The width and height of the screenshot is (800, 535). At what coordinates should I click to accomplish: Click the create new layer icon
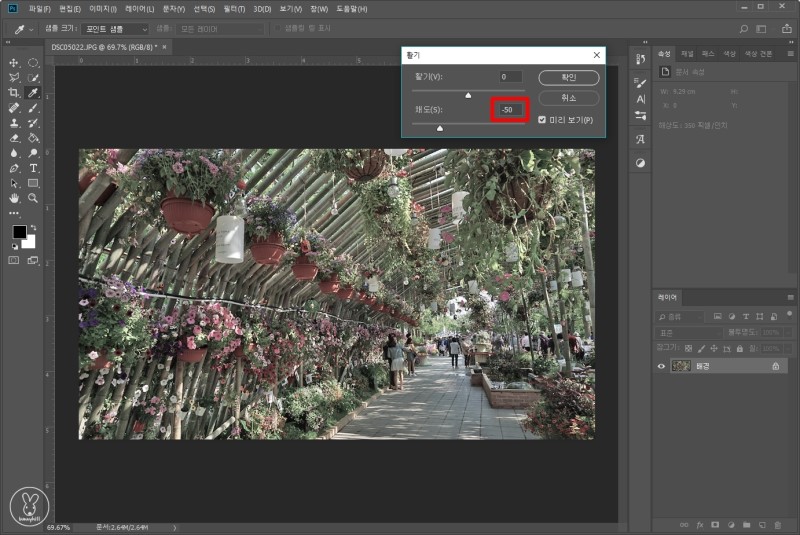(x=761, y=524)
